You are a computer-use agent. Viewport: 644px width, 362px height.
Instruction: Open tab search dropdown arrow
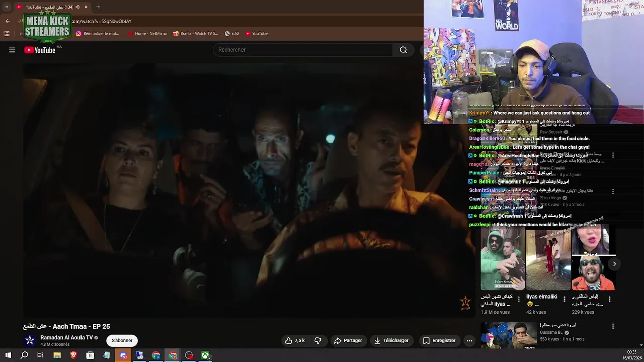coord(7,7)
